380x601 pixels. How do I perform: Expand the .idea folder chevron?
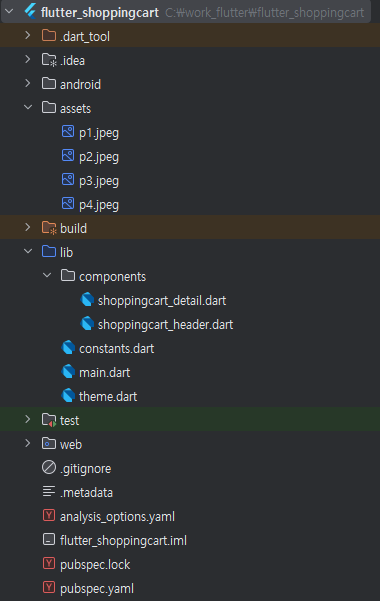pyautogui.click(x=28, y=59)
